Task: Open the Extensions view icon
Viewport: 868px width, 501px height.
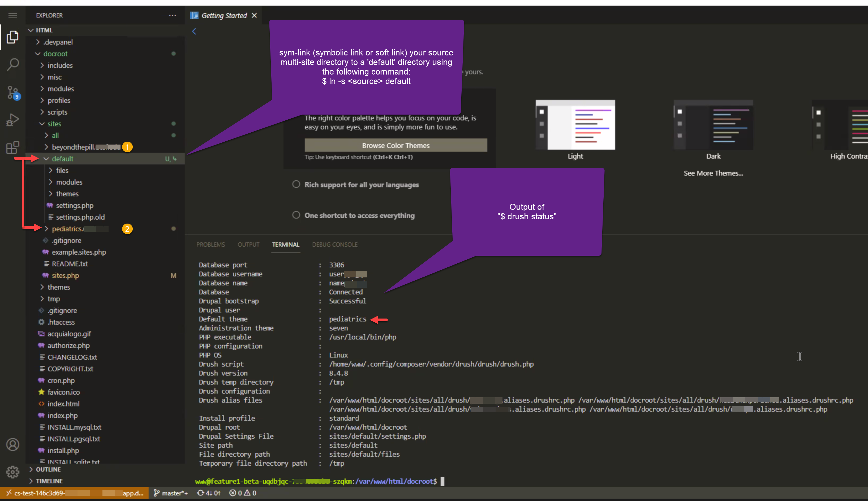Action: 13,148
